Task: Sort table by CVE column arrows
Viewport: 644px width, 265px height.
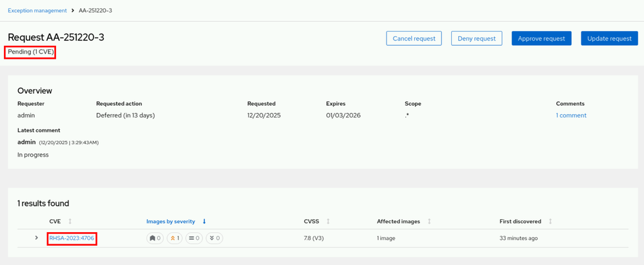Action: pyautogui.click(x=70, y=221)
